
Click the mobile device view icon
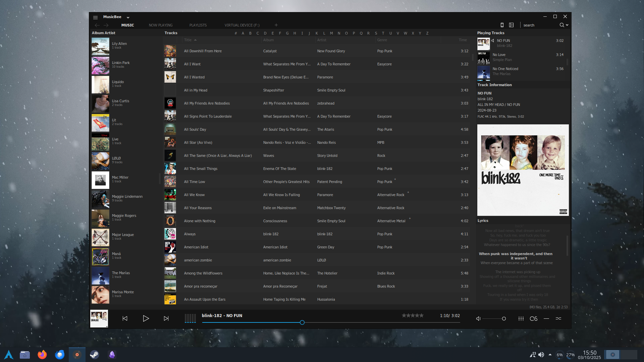[502, 25]
